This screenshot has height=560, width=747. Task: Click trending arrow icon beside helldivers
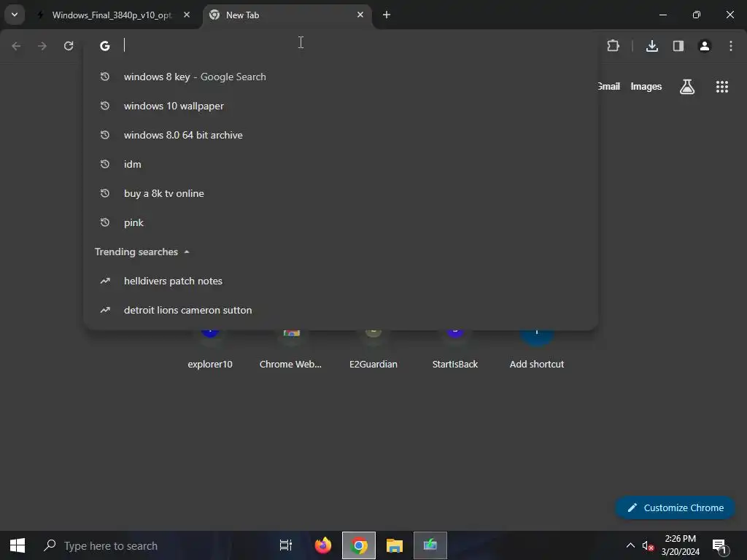(x=105, y=281)
